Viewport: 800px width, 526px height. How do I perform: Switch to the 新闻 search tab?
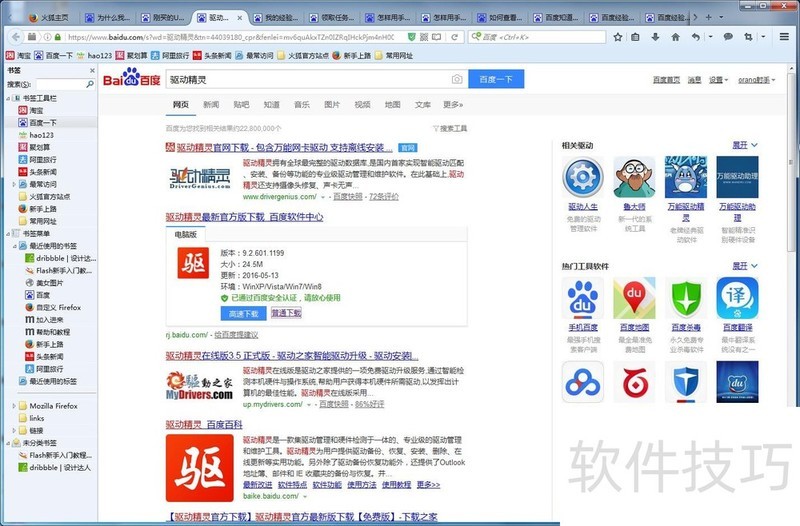tap(211, 104)
